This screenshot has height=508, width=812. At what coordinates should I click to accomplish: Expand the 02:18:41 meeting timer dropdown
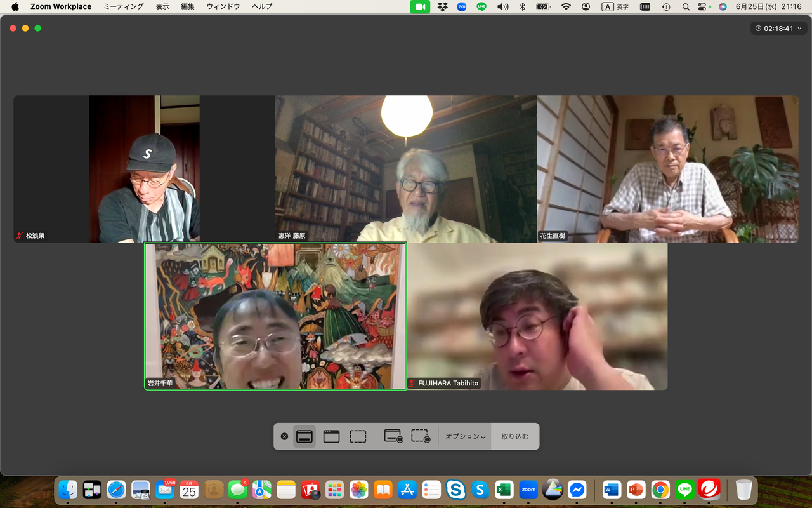coord(779,29)
